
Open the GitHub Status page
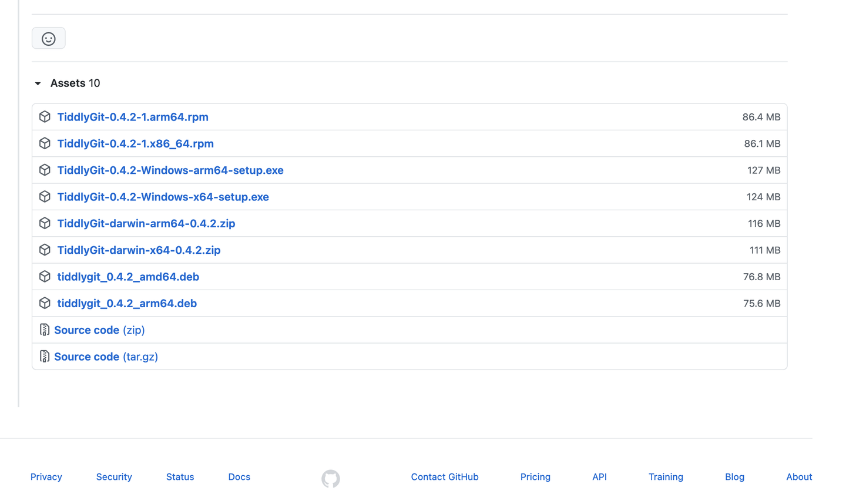[180, 476]
